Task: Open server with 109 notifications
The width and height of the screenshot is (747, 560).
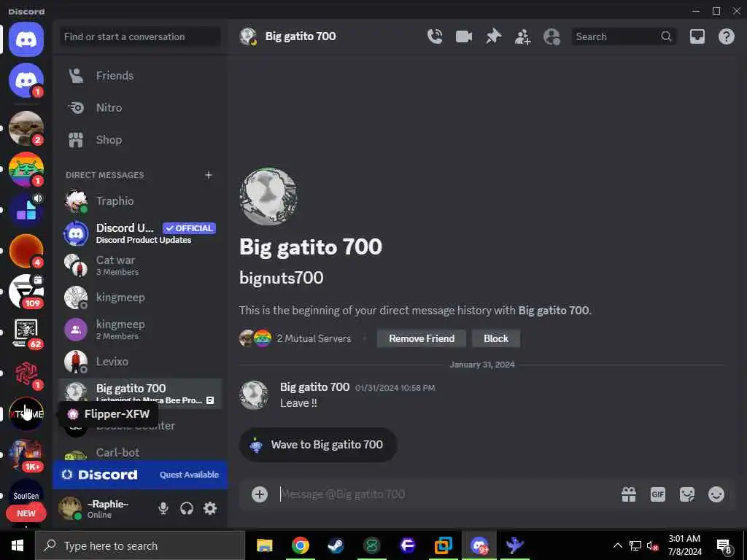Action: tap(26, 292)
